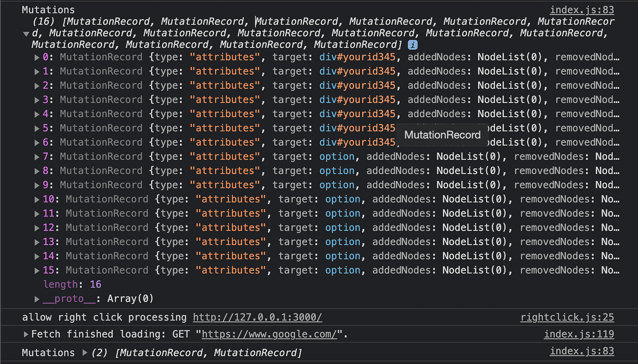The width and height of the screenshot is (638, 364).
Task: Expand MutationRecord entry 1
Action: point(37,72)
